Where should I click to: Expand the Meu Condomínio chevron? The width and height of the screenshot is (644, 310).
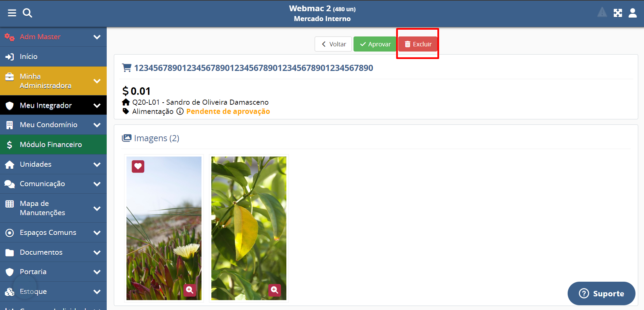[x=97, y=125]
